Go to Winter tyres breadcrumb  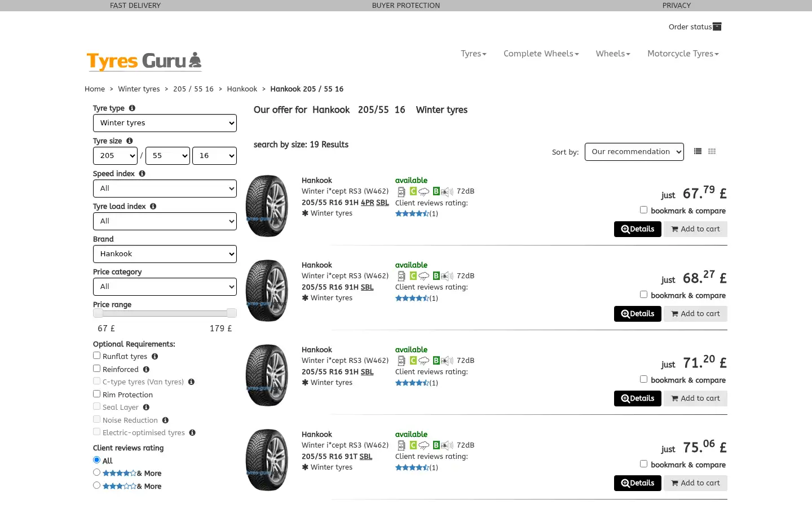click(139, 89)
